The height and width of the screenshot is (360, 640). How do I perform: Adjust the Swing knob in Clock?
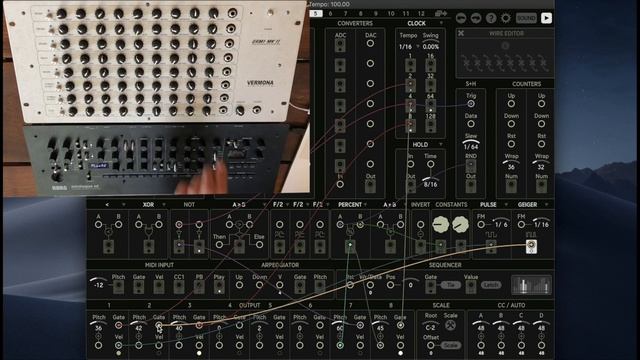(431, 44)
